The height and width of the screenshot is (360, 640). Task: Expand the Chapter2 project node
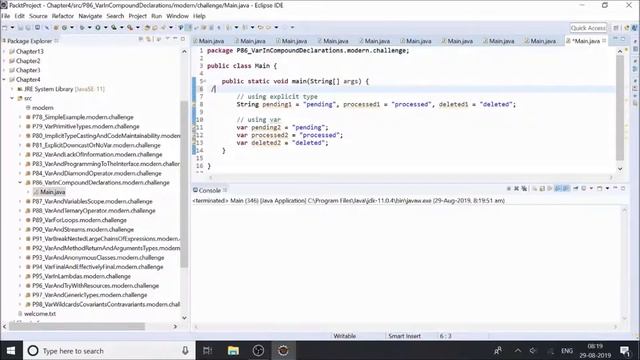pyautogui.click(x=4, y=61)
